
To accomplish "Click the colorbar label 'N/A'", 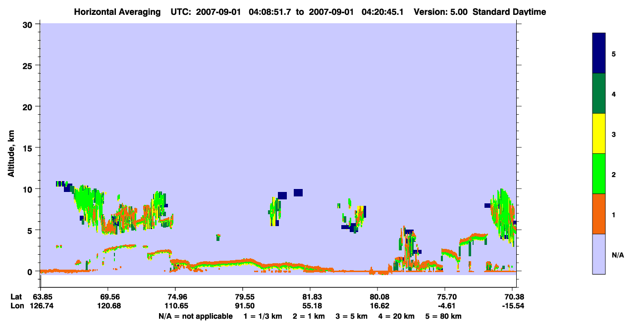I will click(x=618, y=255).
